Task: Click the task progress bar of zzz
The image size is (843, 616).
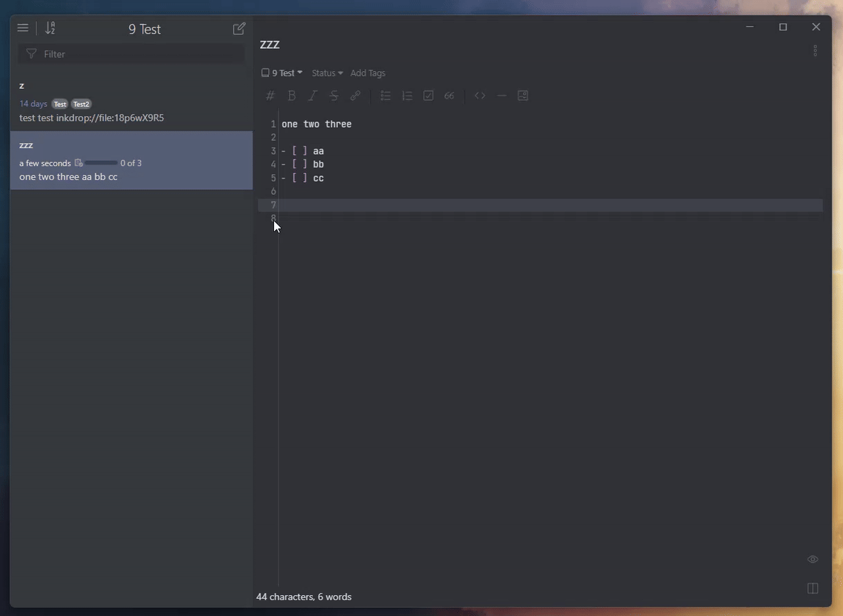Action: click(x=101, y=163)
